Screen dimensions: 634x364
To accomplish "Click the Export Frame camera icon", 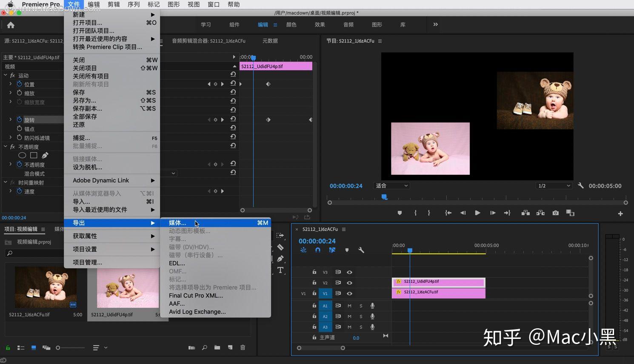I will pyautogui.click(x=555, y=213).
